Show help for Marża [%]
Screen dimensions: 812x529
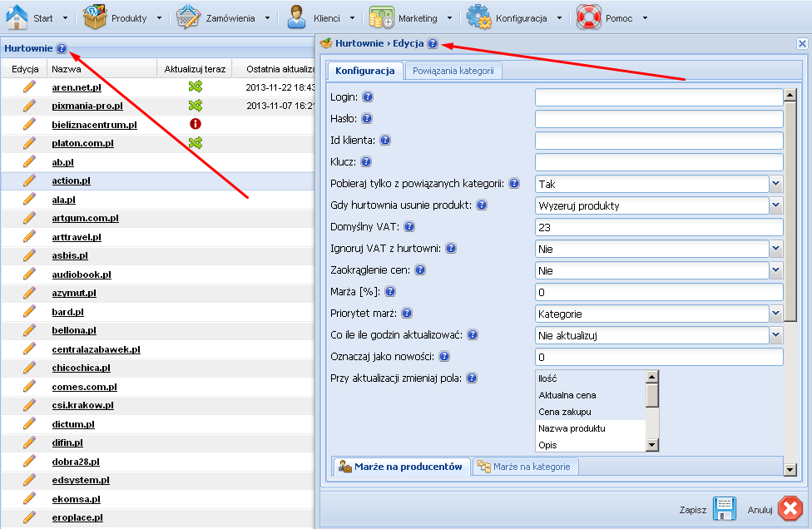(x=390, y=291)
